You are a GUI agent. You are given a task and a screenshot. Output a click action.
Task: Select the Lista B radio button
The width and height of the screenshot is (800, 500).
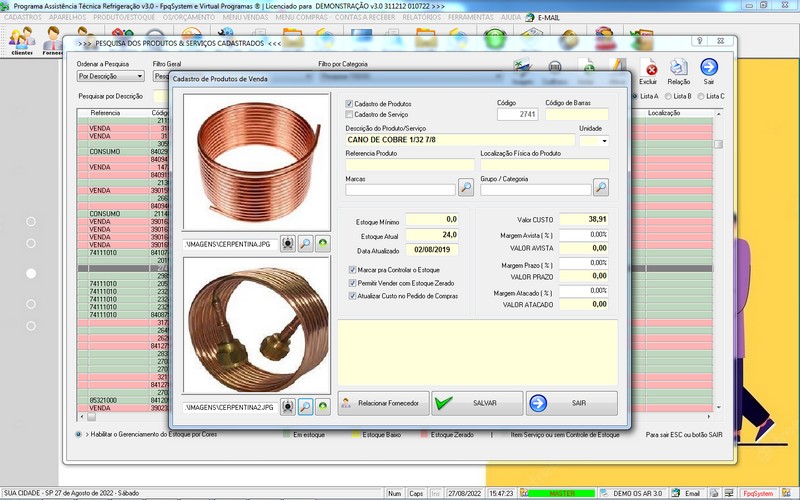pos(668,96)
